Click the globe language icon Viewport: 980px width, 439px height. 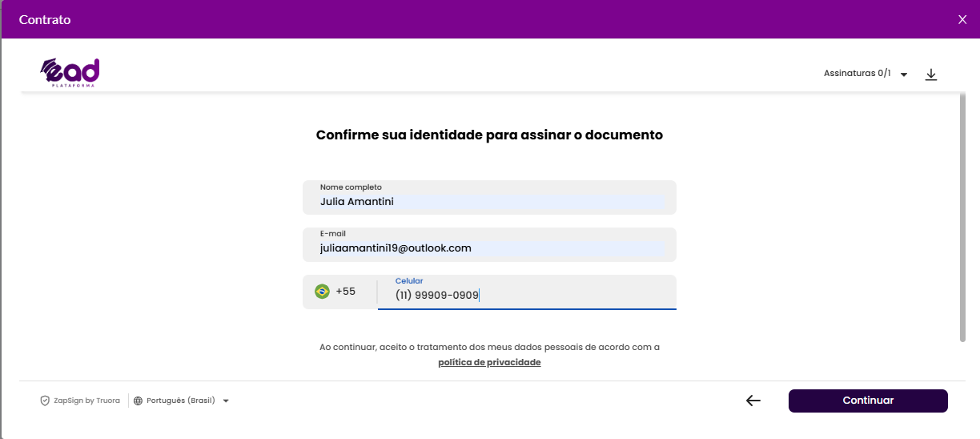point(138,401)
